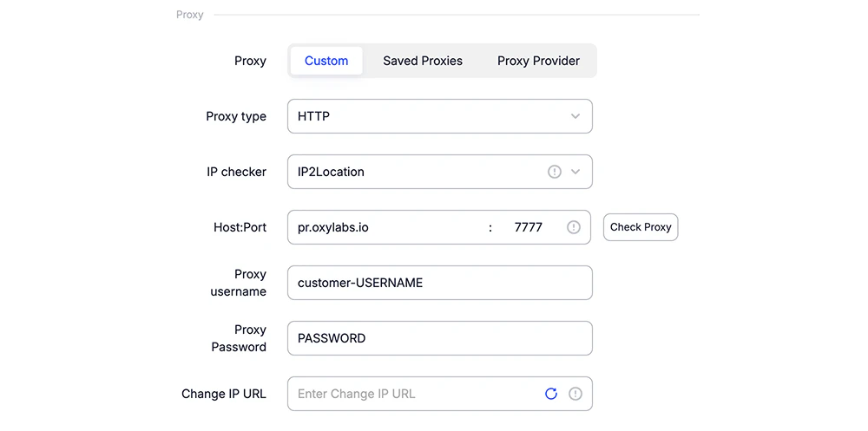The image size is (868, 431).
Task: Expand the Proxy type chevron arrow
Action: [575, 116]
